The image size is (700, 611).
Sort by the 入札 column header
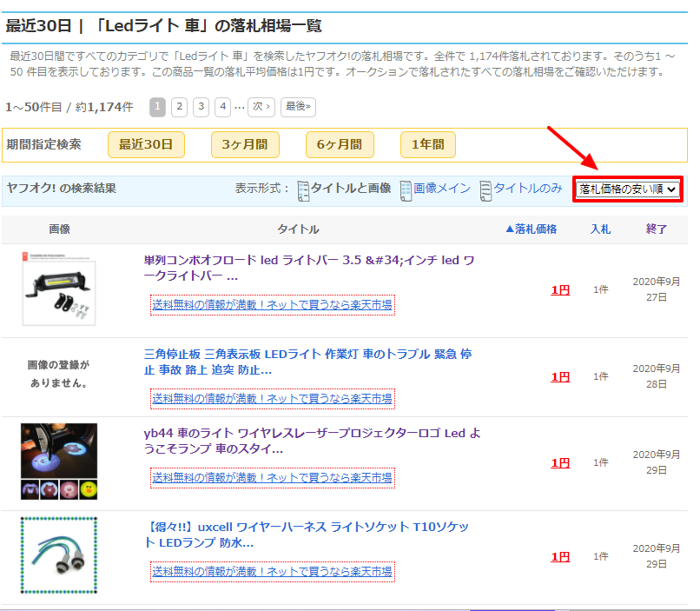(x=600, y=229)
